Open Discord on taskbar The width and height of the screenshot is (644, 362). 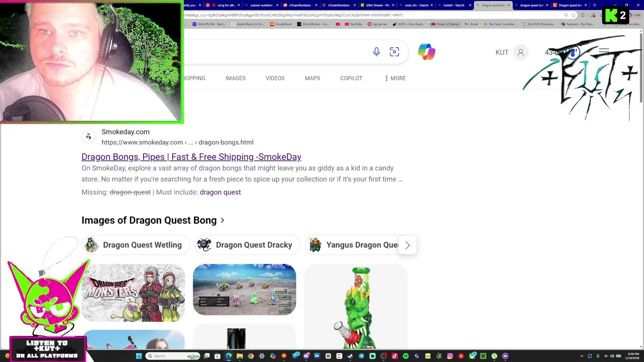pos(306,356)
